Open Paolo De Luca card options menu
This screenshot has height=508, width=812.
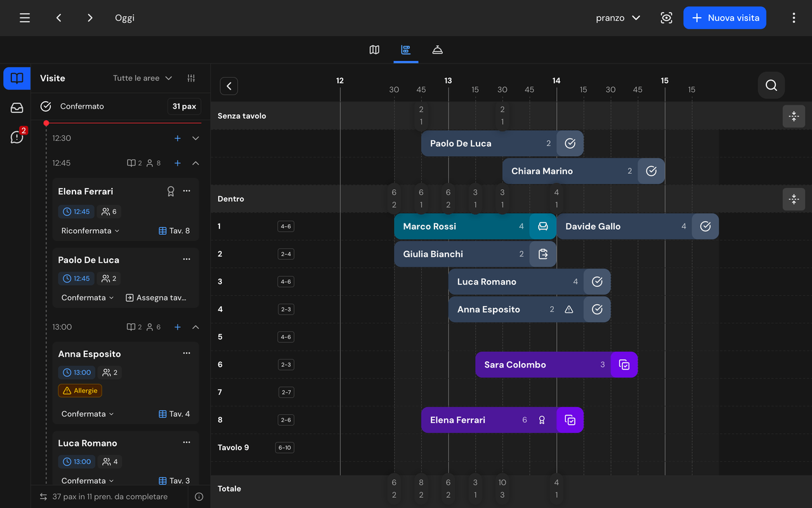pos(187,260)
